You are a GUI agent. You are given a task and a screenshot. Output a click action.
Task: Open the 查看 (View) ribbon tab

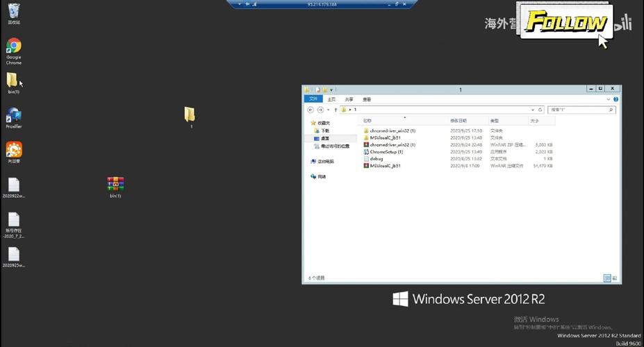point(367,99)
